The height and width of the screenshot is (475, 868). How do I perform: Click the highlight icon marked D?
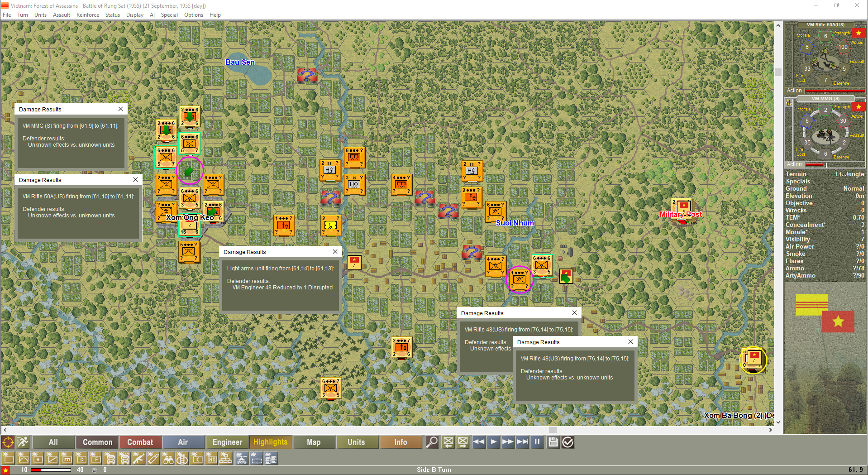click(x=81, y=458)
